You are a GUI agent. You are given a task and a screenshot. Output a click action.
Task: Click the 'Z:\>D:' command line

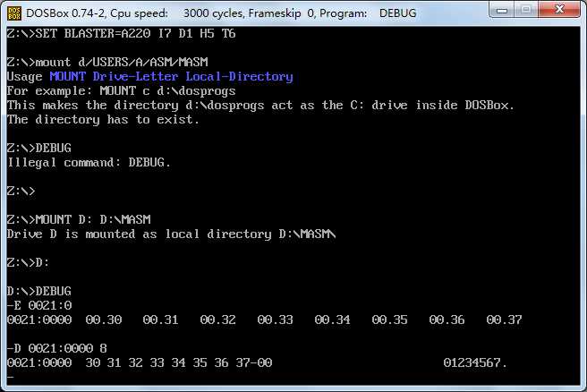pyautogui.click(x=28, y=262)
